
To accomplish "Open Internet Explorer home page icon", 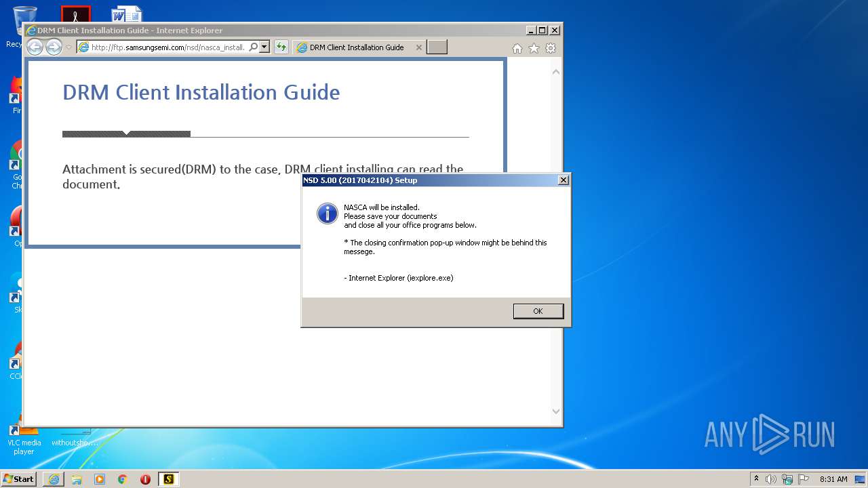I will coord(517,48).
